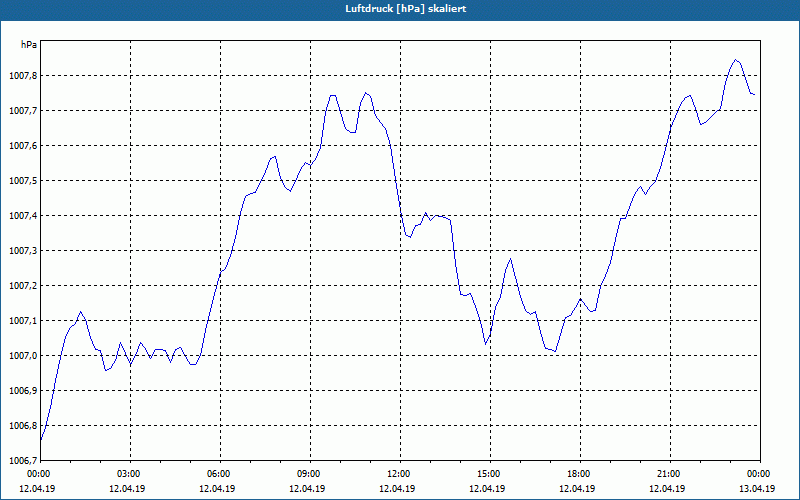Click the pressure peak near 23:00

(735, 60)
